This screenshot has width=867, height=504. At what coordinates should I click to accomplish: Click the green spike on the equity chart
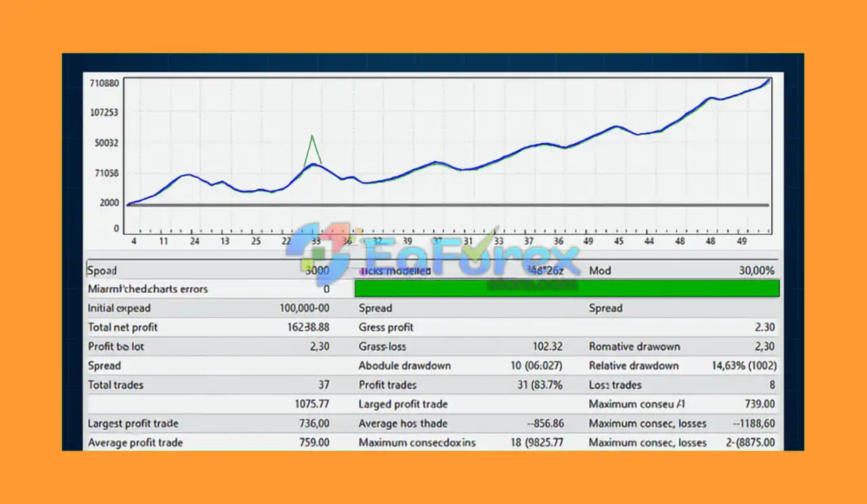coord(312,150)
